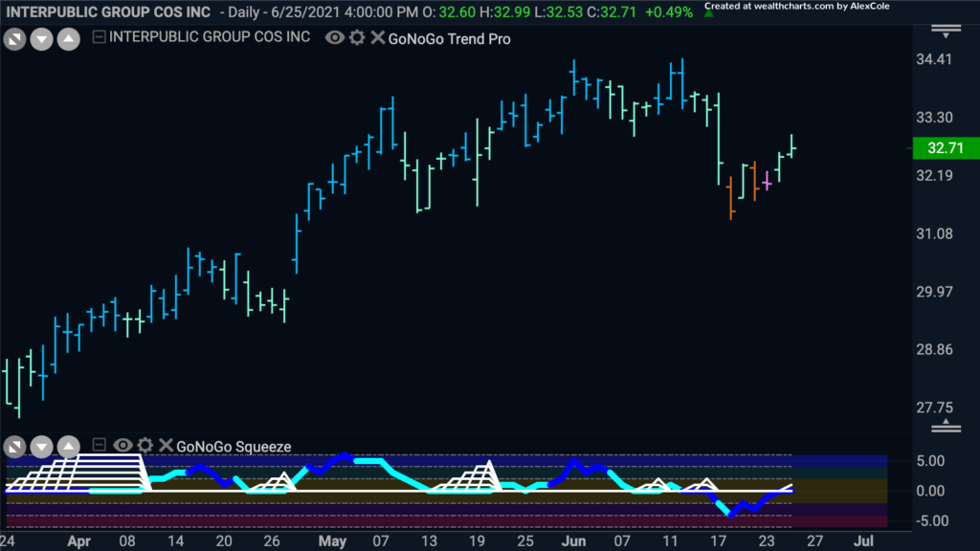Click the 28.86 price axis label
The image size is (980, 551).
coord(934,350)
